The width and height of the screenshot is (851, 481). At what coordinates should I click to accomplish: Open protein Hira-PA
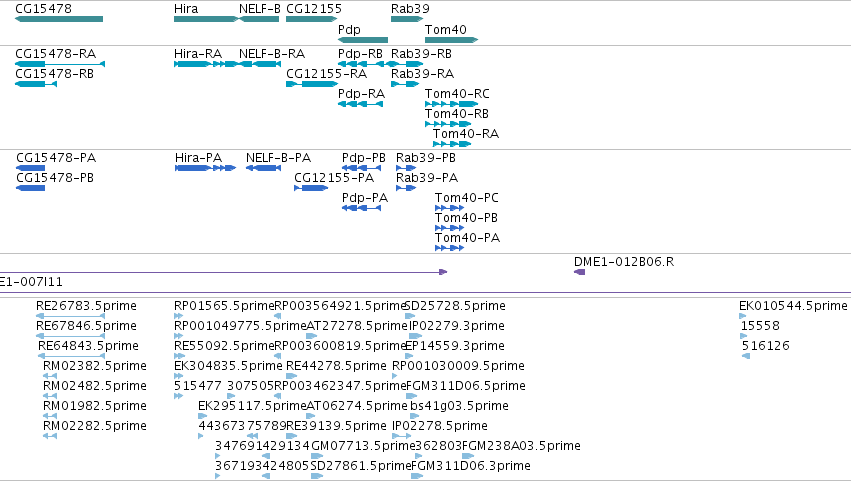[x=198, y=158]
